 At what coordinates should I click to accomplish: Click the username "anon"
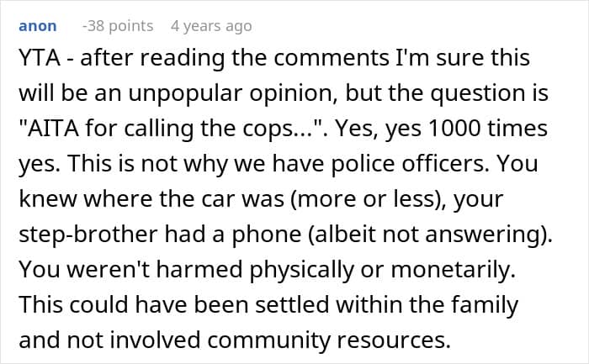click(37, 26)
